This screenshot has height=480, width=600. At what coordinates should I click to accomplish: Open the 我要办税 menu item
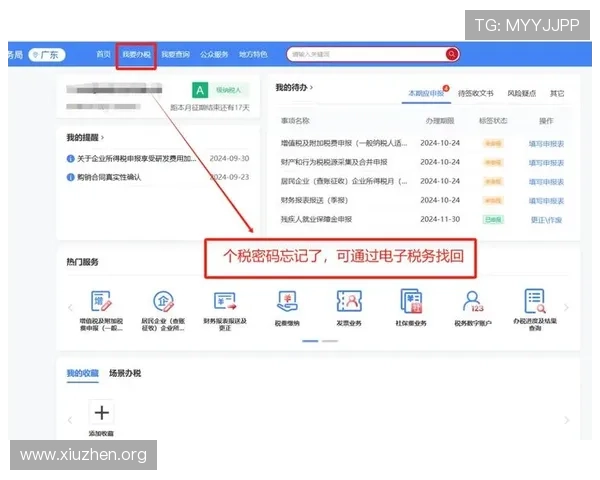[x=136, y=54]
